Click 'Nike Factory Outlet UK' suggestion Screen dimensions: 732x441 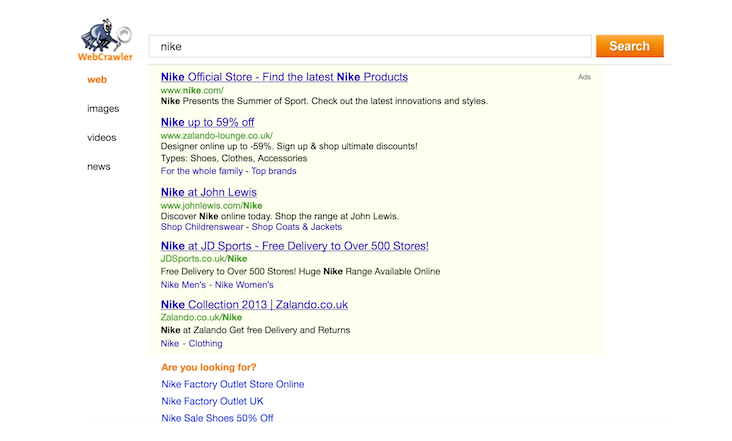(x=212, y=401)
